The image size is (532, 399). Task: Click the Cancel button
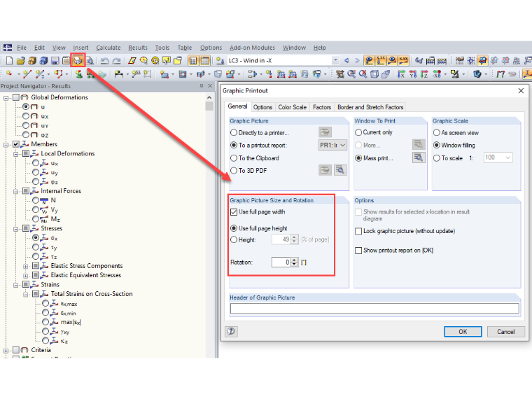(x=506, y=332)
